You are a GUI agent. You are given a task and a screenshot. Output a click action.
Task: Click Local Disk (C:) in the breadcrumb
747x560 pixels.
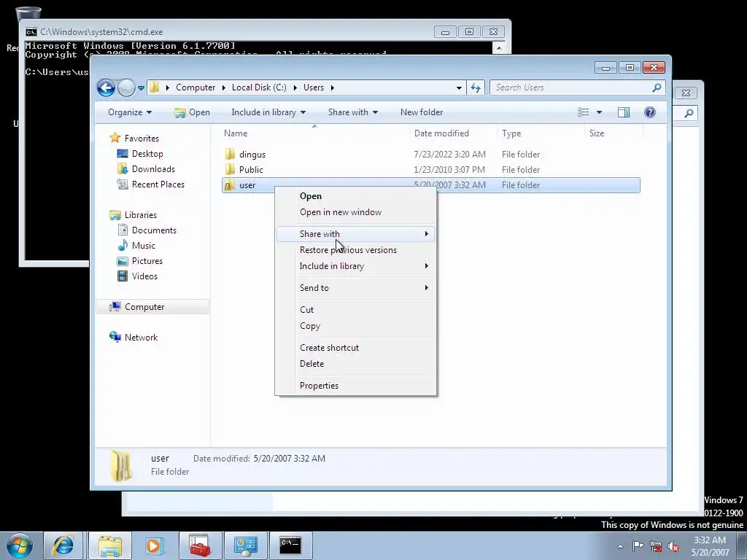click(259, 87)
